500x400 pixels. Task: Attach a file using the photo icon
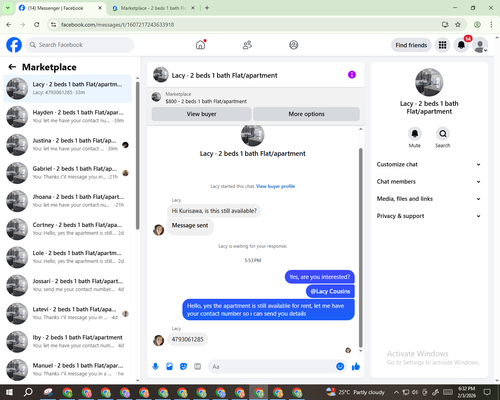tap(170, 367)
